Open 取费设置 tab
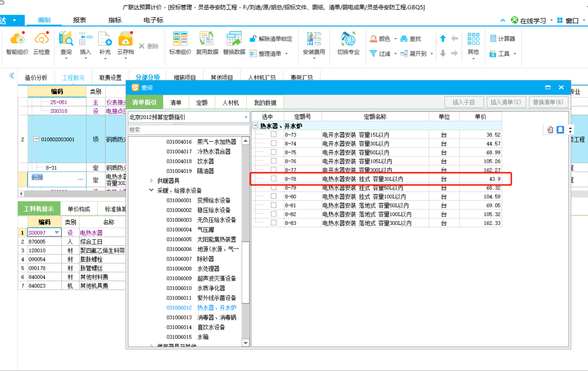This screenshot has height=371, width=588. 110,78
